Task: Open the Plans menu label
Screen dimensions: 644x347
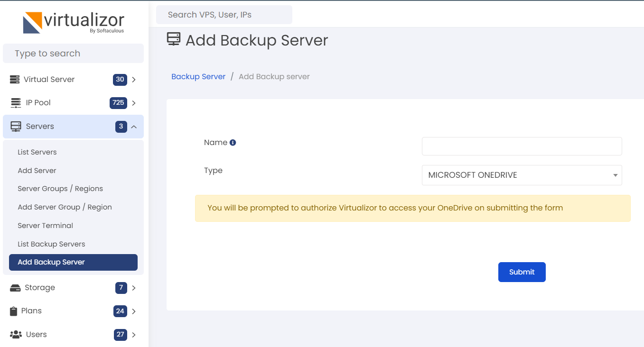Action: 31,311
